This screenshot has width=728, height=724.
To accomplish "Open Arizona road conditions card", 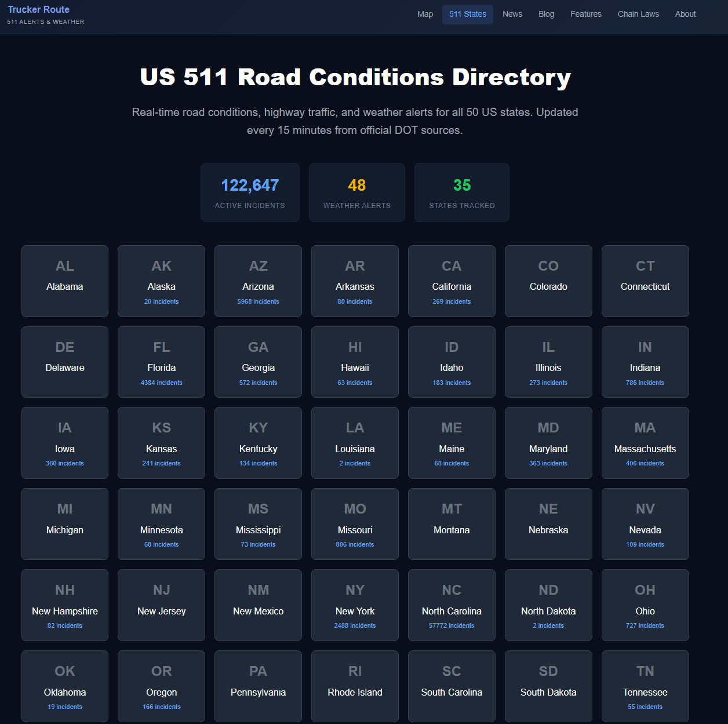I will (x=258, y=281).
